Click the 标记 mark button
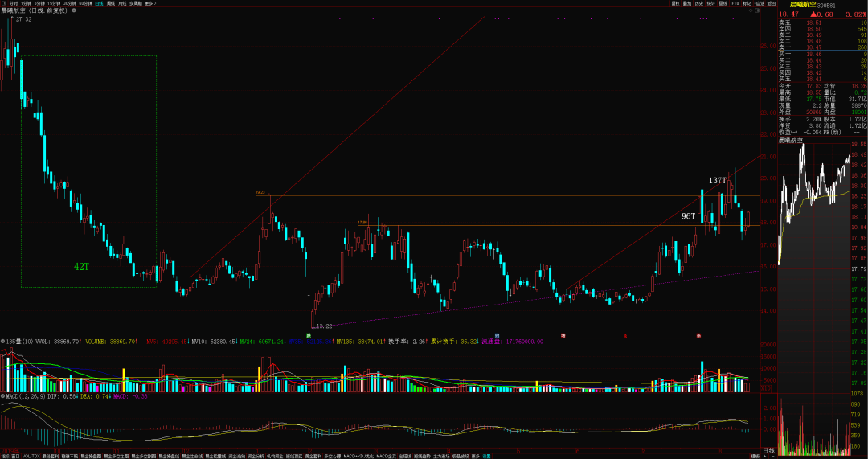 tap(747, 3)
